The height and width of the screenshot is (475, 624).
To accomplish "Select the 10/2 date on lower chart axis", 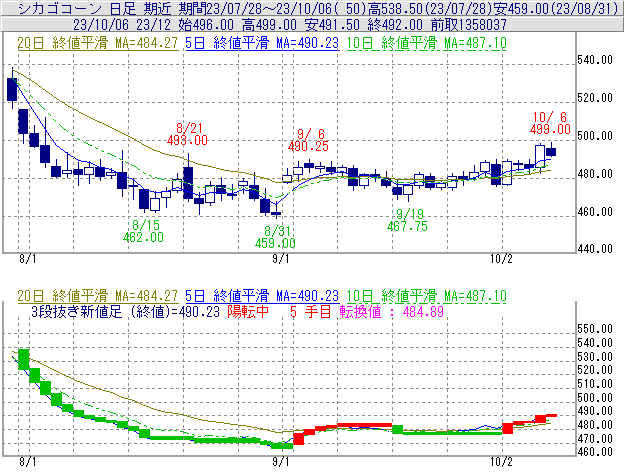I will click(502, 463).
